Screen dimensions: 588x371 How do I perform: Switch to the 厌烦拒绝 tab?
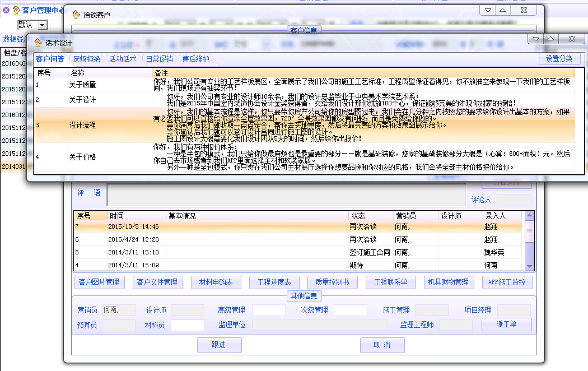tap(87, 59)
